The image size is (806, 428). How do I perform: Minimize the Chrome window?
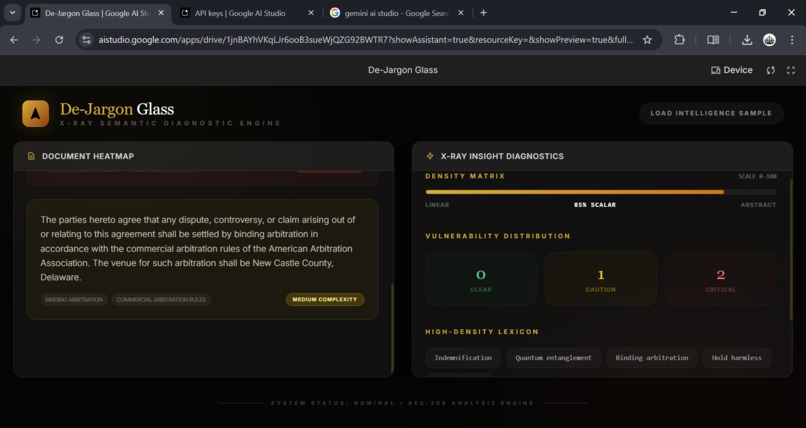click(734, 13)
